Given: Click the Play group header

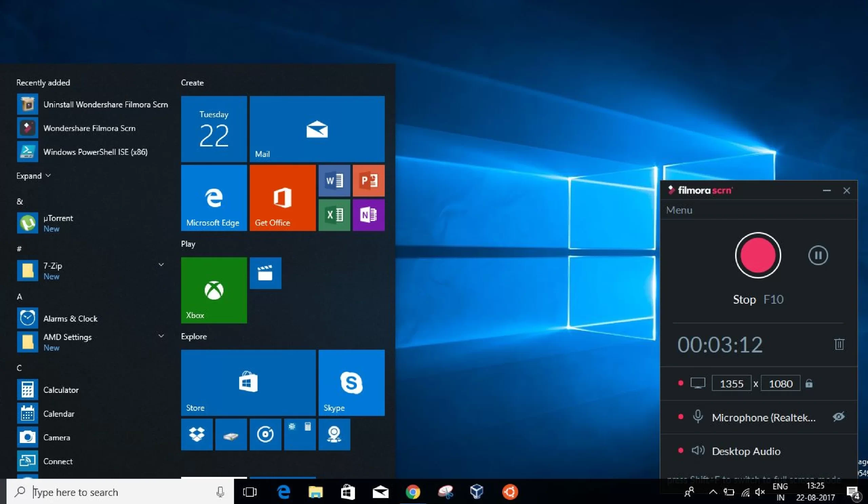Looking at the screenshot, I should point(188,244).
